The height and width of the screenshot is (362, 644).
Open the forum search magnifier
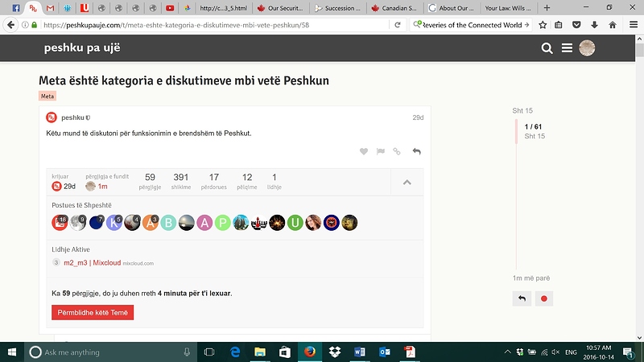(x=547, y=48)
